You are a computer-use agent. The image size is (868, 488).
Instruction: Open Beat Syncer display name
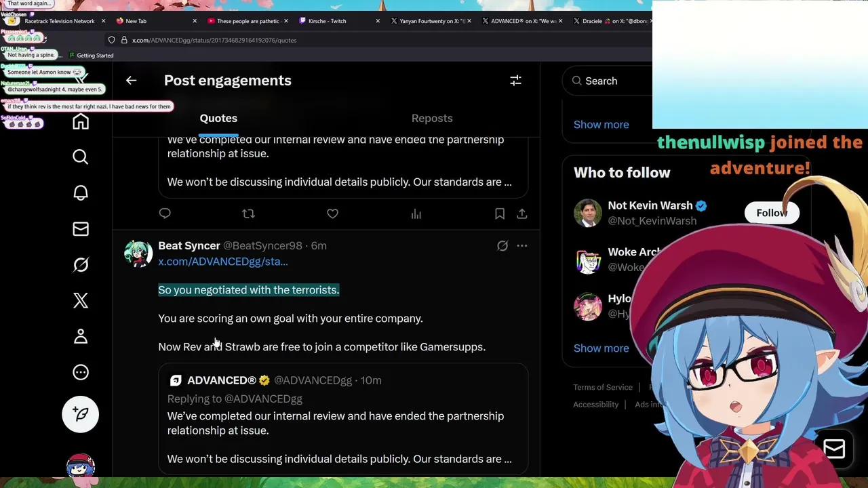[189, 245]
